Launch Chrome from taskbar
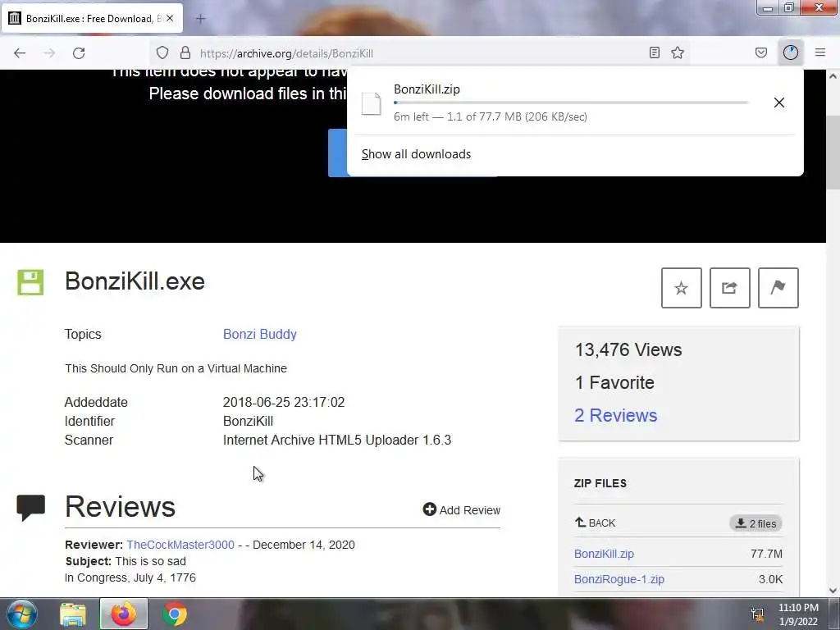 pos(175,614)
